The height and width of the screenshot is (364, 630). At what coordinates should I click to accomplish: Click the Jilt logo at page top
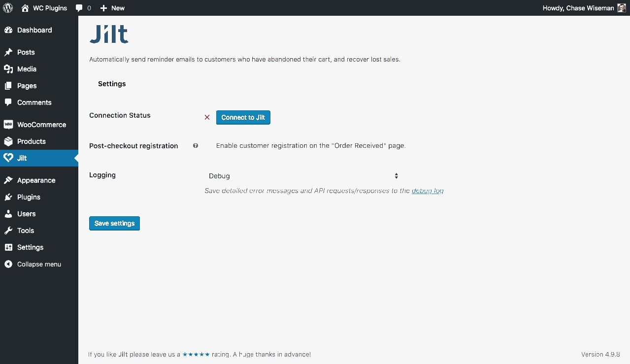pyautogui.click(x=109, y=34)
